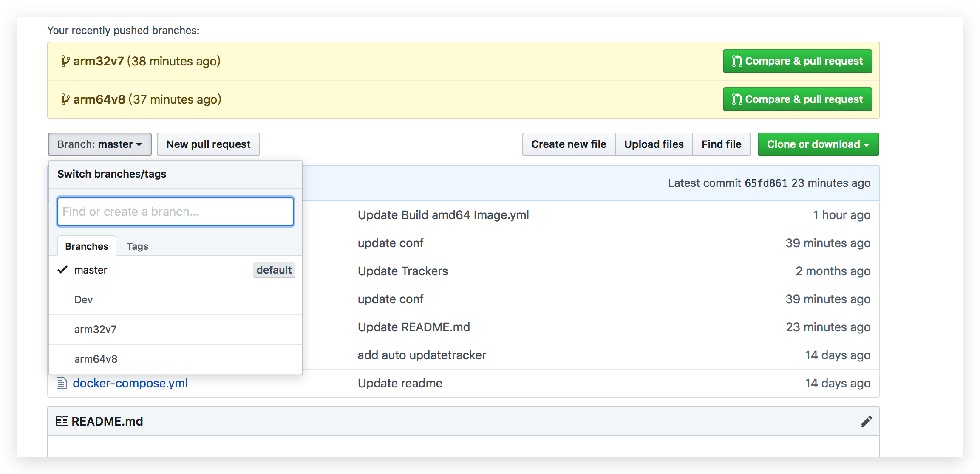Viewport: 980px width, 474px height.
Task: Click the pencil edit icon for README.md
Action: [x=866, y=421]
